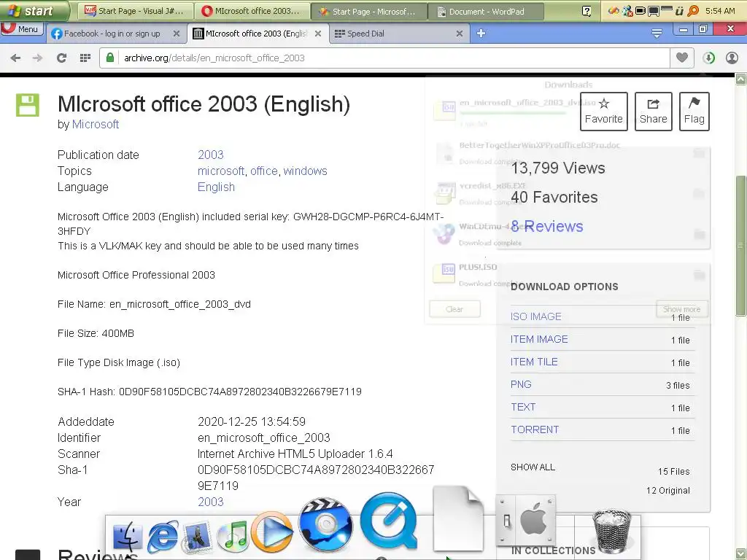Open the 8 Reviews link
The height and width of the screenshot is (560, 747).
coord(547,226)
